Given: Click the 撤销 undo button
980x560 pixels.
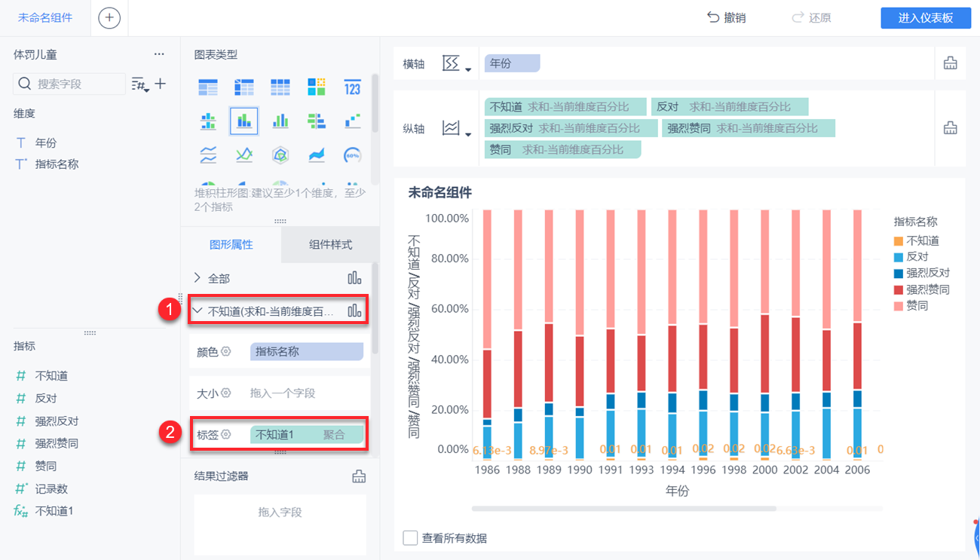Looking at the screenshot, I should coord(726,18).
